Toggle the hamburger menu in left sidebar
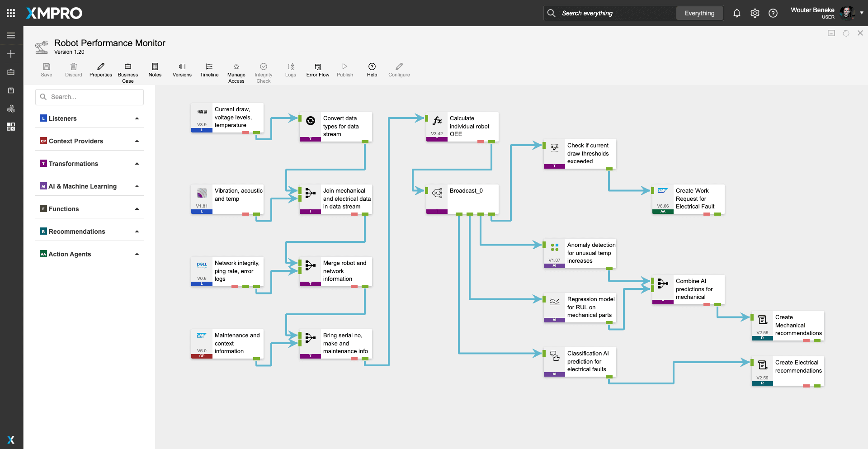868x449 pixels. click(11, 35)
